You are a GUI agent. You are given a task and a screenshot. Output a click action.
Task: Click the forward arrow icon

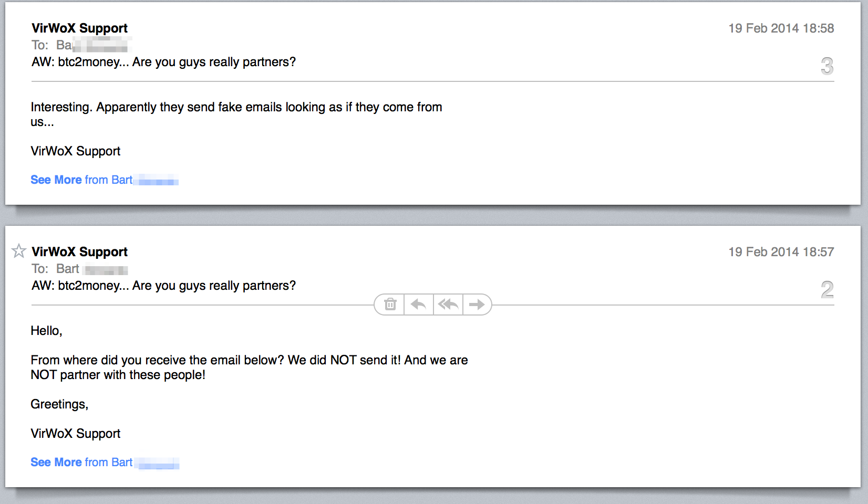point(477,304)
